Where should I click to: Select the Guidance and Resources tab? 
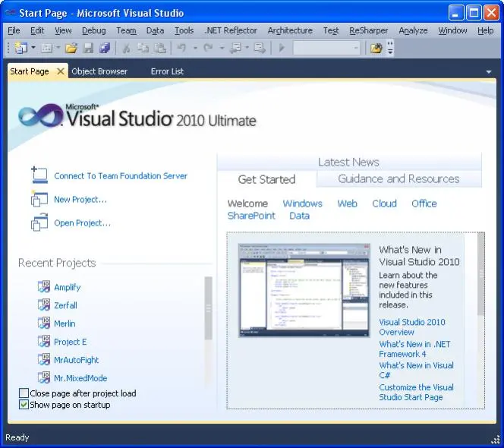pos(399,178)
